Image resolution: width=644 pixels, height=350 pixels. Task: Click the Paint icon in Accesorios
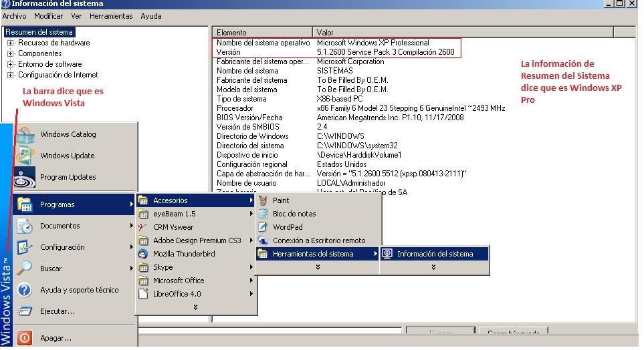tap(264, 200)
